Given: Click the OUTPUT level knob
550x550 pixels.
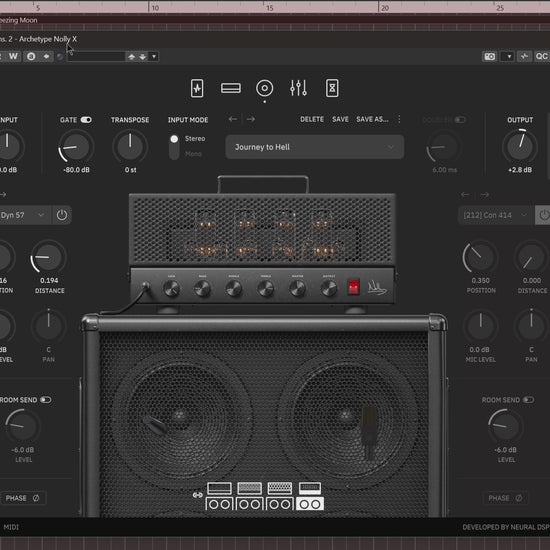Looking at the screenshot, I should (520, 147).
